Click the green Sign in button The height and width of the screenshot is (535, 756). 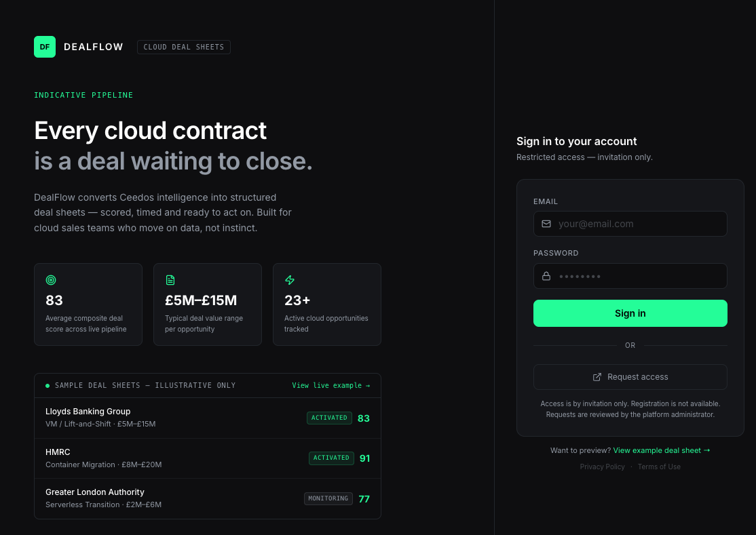coord(630,313)
